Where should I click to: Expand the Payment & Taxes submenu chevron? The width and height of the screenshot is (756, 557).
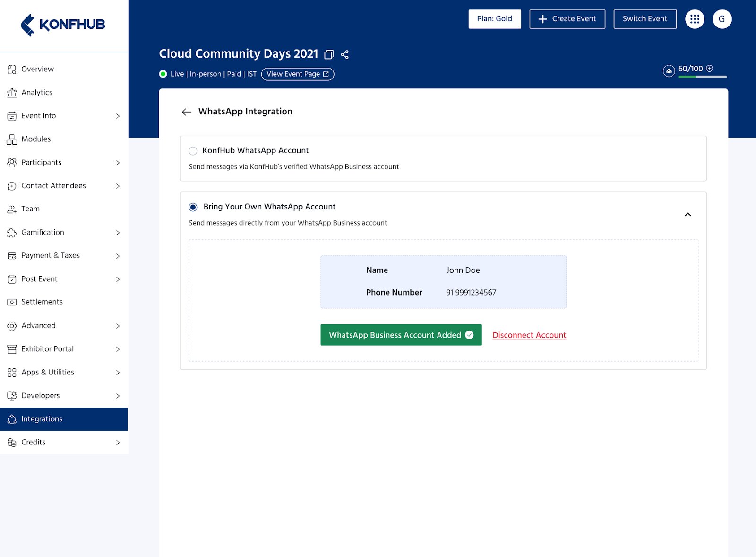pyautogui.click(x=118, y=256)
